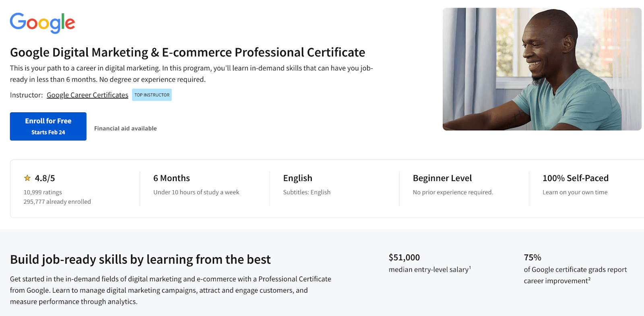This screenshot has width=644, height=316.
Task: Click the $51,000 median salary figure
Action: pos(404,258)
